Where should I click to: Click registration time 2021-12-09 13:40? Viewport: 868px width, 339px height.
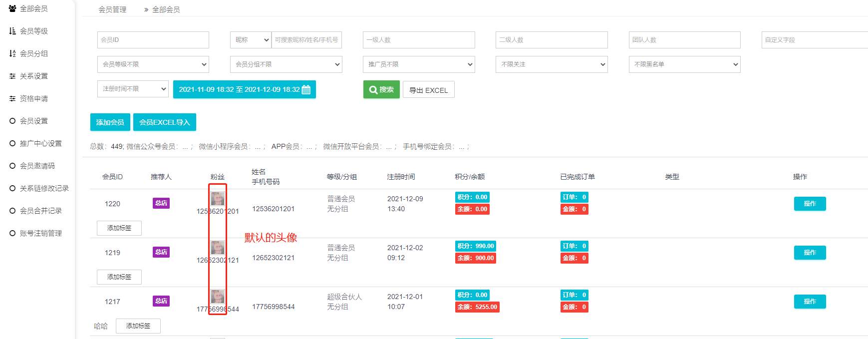(405, 204)
